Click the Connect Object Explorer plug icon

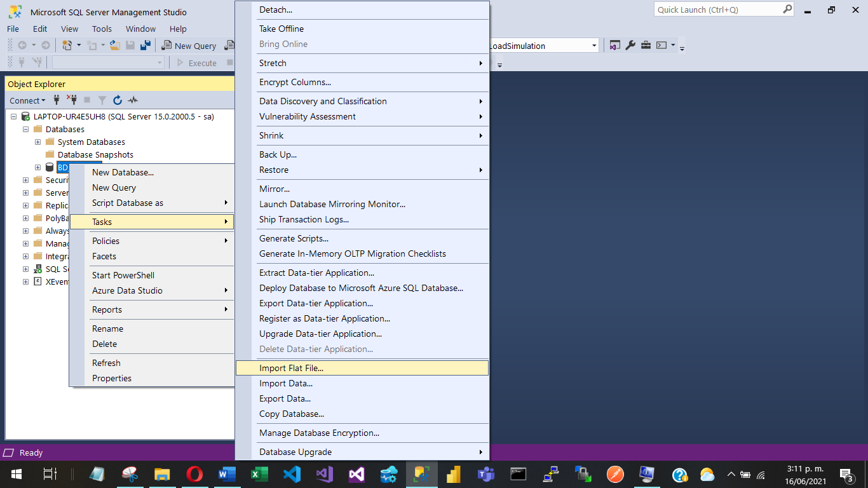coord(57,100)
